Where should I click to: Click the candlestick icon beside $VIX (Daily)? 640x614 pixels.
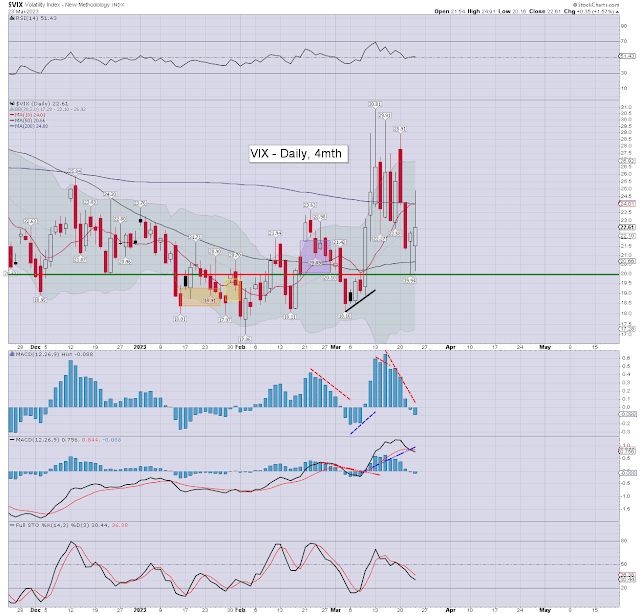click(12, 104)
